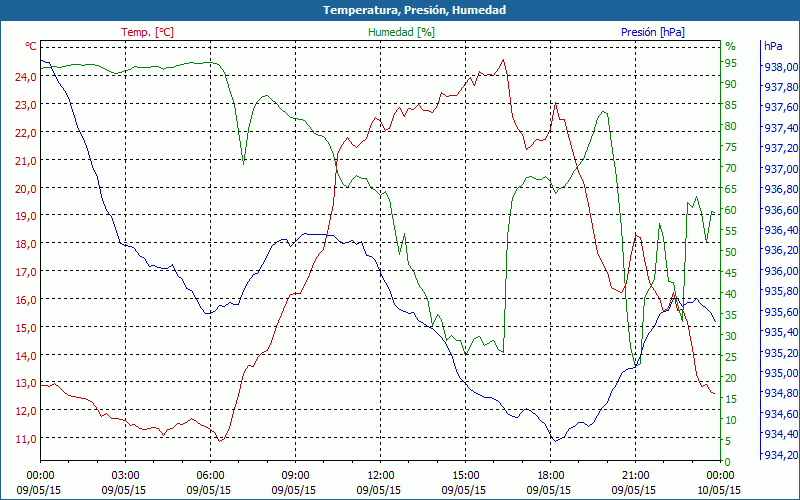
Task: Click the '00:00' label above date 10/05/15
Action: pos(720,476)
